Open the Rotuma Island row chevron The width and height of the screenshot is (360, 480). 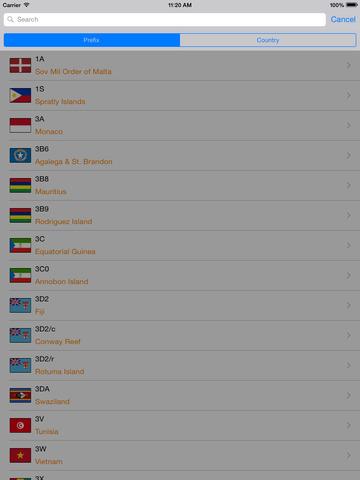click(x=348, y=365)
